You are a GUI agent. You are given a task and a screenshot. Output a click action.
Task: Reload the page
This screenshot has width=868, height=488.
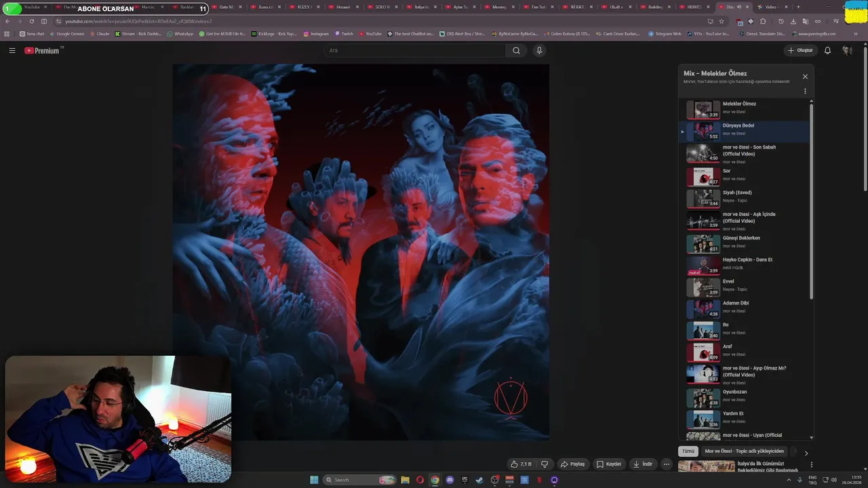click(x=31, y=21)
